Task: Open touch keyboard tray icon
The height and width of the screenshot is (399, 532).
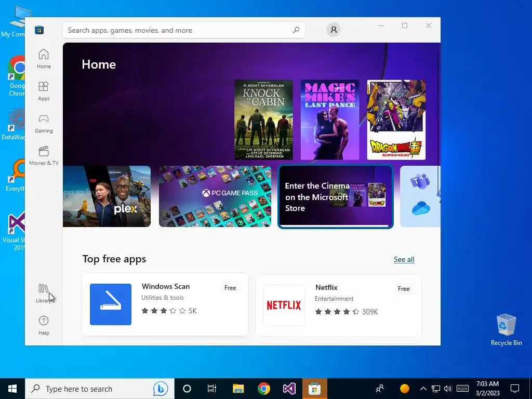Action: (x=462, y=389)
